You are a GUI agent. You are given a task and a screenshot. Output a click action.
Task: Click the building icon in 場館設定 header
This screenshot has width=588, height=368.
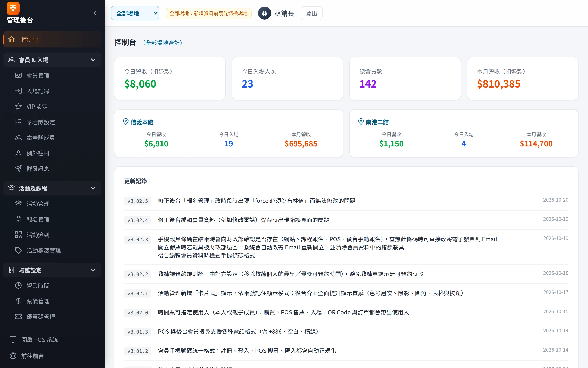pos(11,270)
